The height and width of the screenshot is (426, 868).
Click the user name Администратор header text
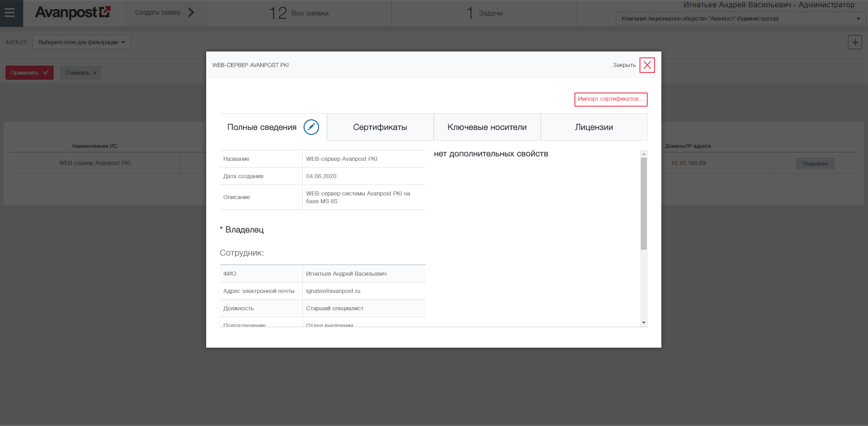(x=769, y=5)
